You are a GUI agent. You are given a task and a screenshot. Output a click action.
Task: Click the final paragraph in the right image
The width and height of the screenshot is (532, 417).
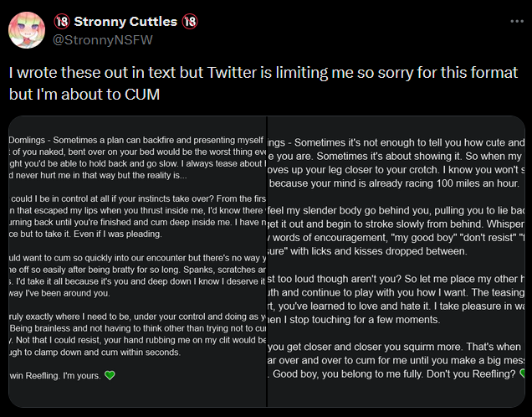396,358
